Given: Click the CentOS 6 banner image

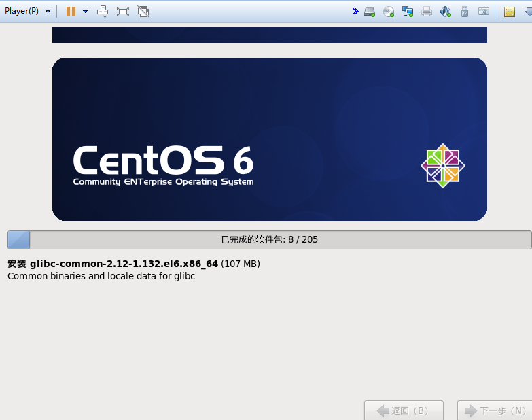Looking at the screenshot, I should [x=269, y=139].
